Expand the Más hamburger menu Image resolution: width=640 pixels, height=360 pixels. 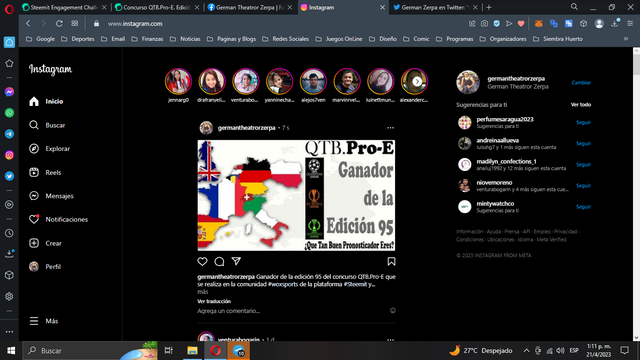click(44, 321)
